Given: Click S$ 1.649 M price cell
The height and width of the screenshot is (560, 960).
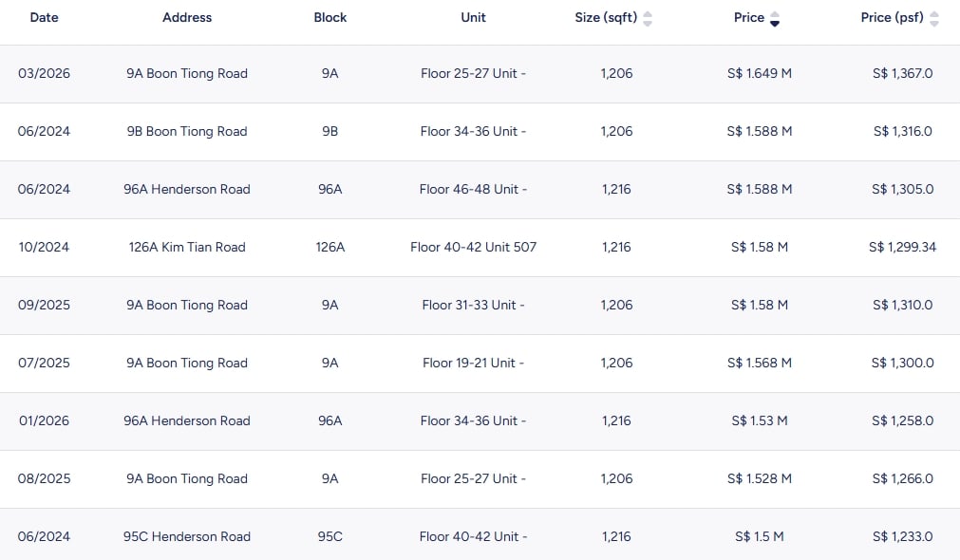Looking at the screenshot, I should (x=759, y=73).
